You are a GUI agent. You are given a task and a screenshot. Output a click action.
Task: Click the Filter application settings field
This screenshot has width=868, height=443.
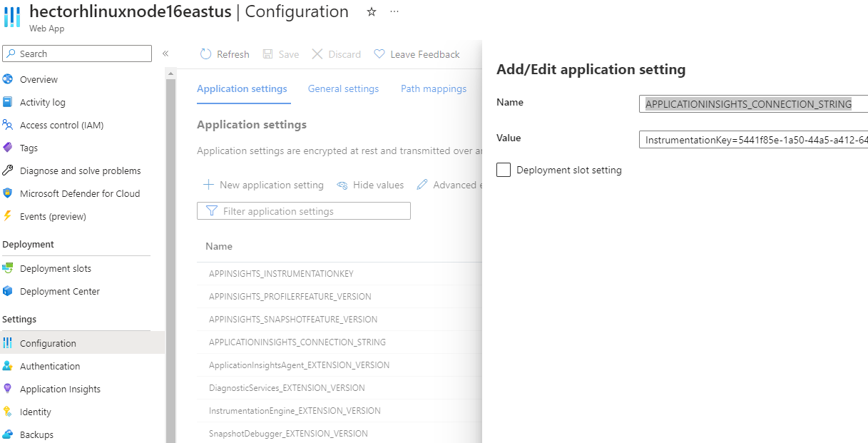[x=303, y=210]
